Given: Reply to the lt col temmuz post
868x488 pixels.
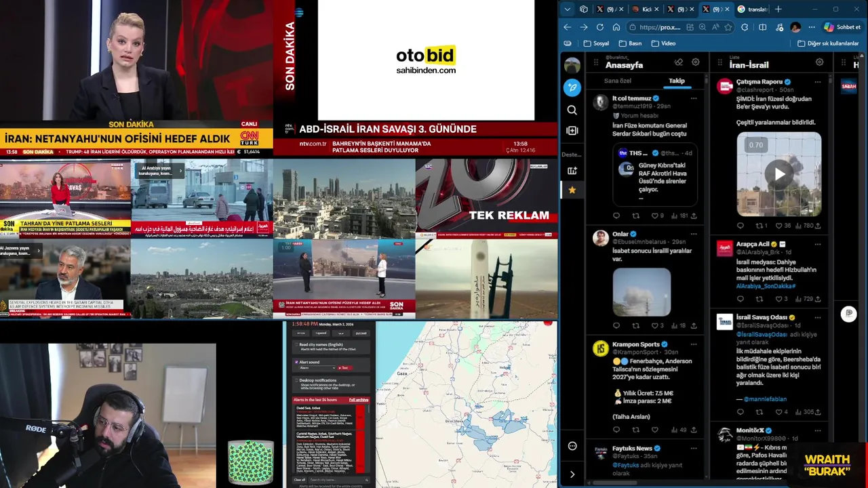Looking at the screenshot, I should (616, 216).
